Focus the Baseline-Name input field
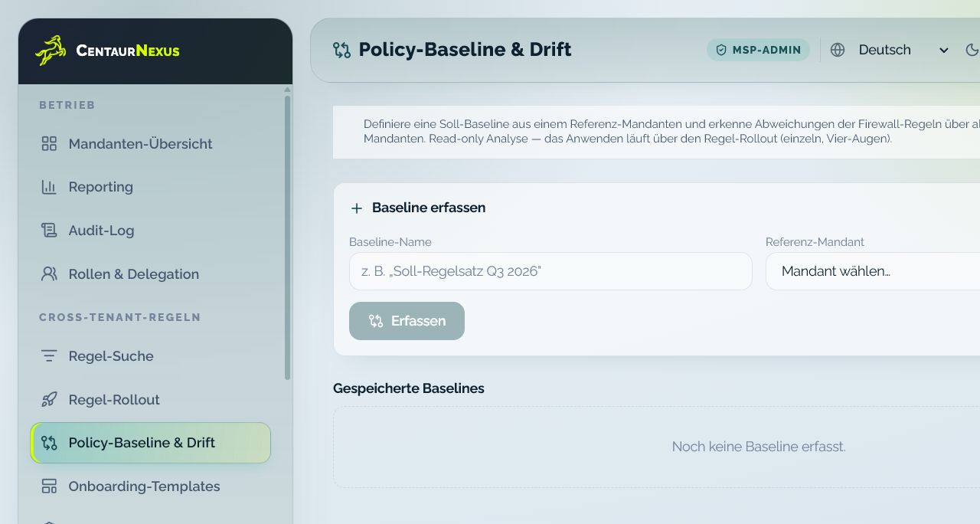This screenshot has height=524, width=980. coord(550,271)
